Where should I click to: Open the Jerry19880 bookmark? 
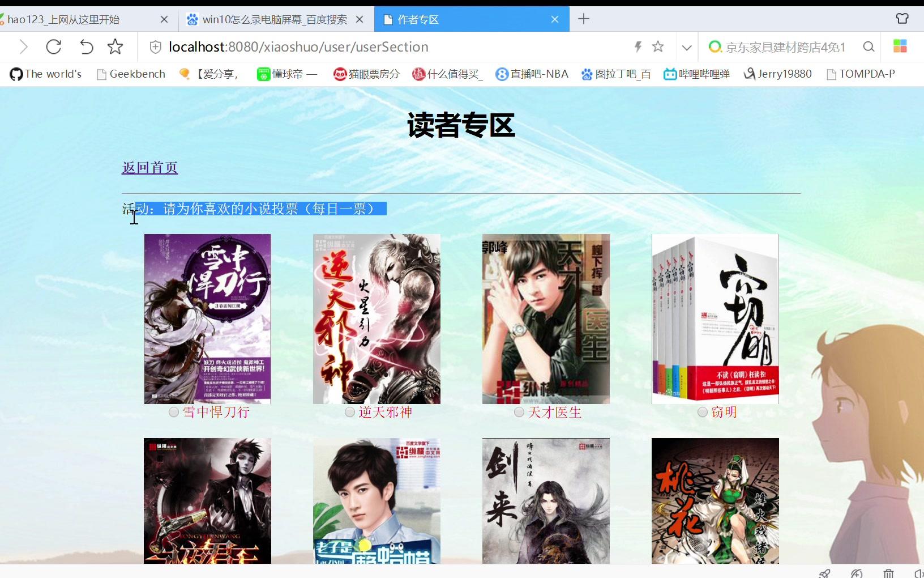tap(777, 74)
